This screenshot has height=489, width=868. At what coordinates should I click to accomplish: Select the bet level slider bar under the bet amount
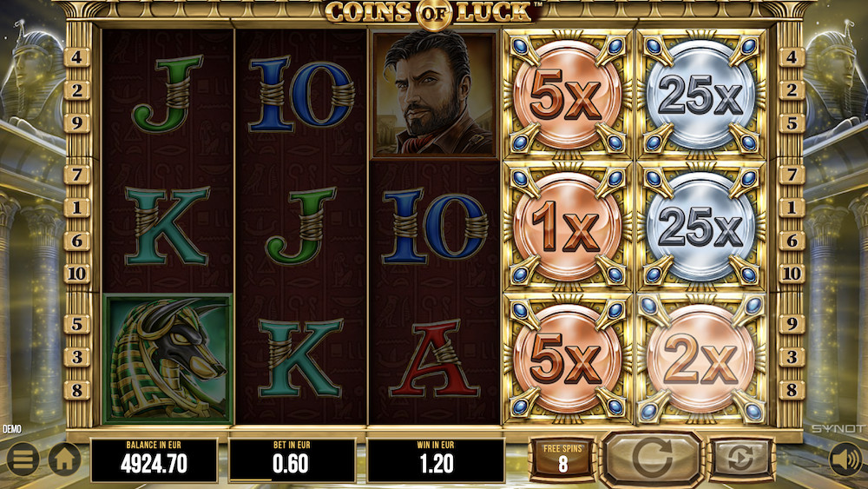[x=292, y=479]
